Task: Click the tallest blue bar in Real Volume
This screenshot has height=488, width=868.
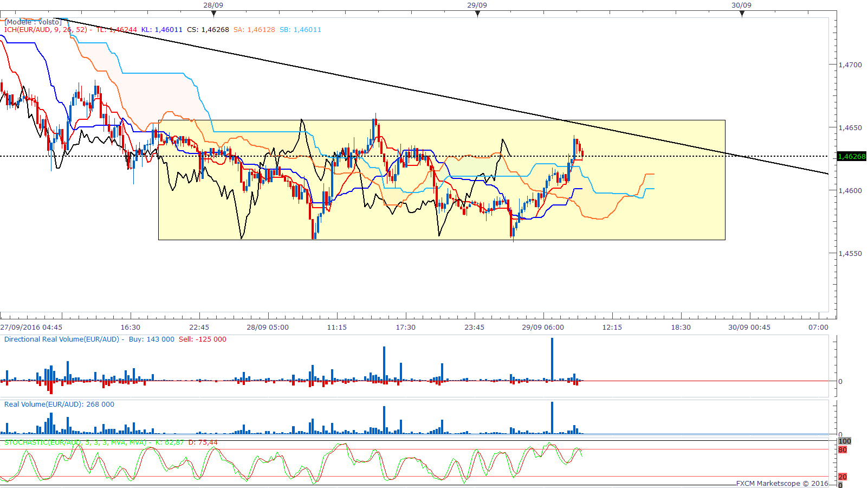Action: click(552, 418)
